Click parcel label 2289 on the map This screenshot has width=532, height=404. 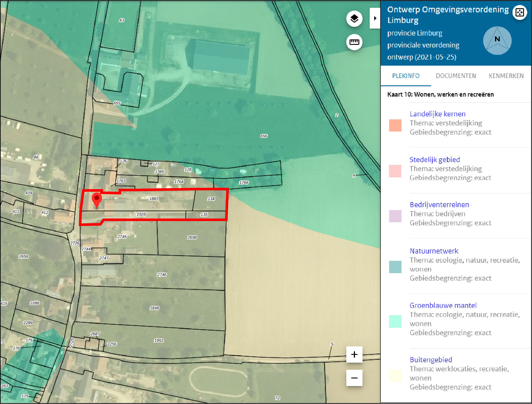(x=28, y=323)
